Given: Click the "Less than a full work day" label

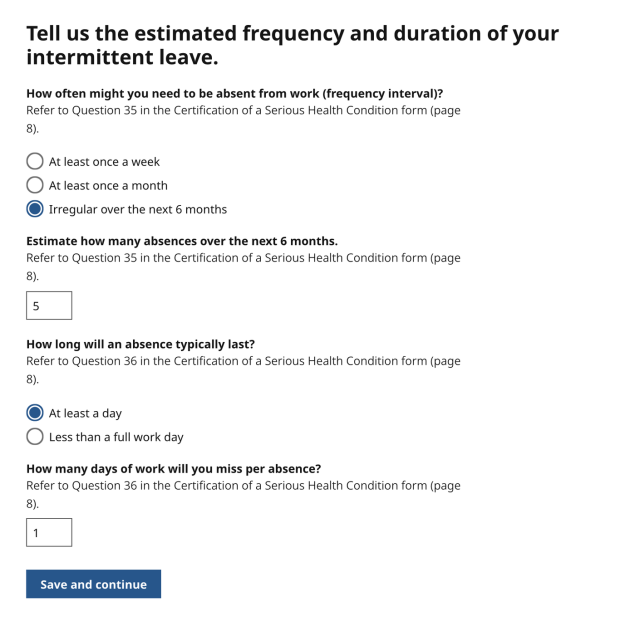Looking at the screenshot, I should point(116,437).
